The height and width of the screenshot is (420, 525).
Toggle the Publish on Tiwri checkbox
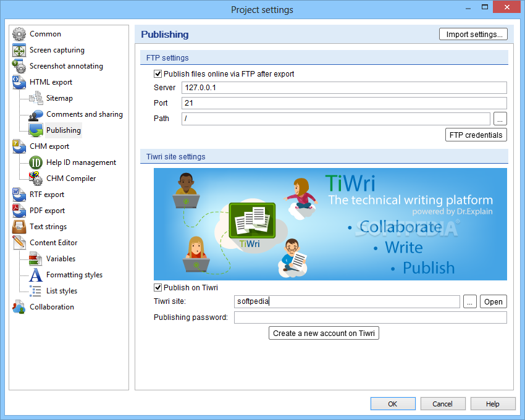click(157, 287)
